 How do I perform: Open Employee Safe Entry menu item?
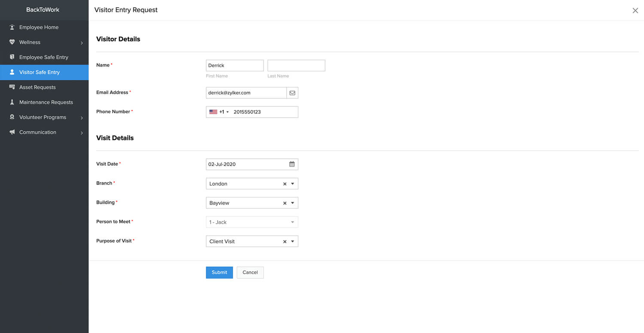(44, 57)
